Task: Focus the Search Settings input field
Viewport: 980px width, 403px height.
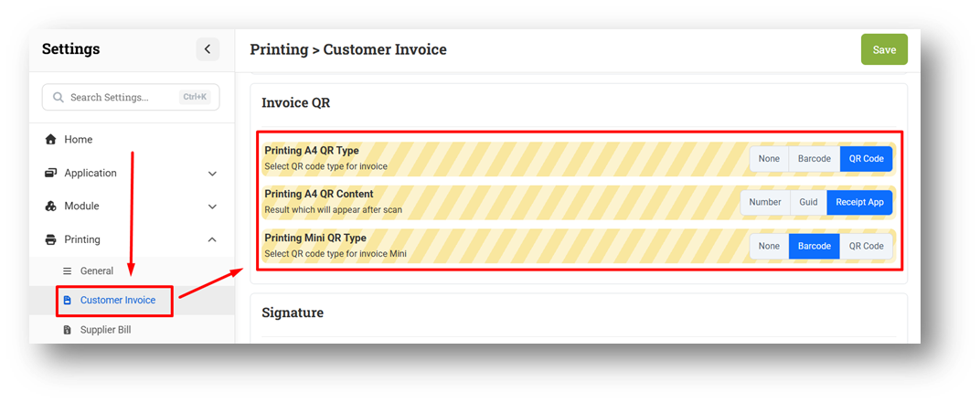Action: tap(119, 97)
